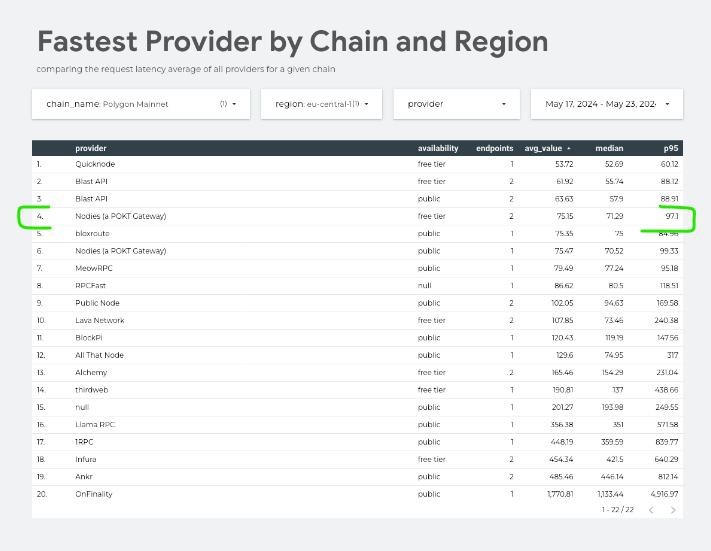The image size is (711, 551).
Task: Click the avg_value sort arrow
Action: point(569,148)
